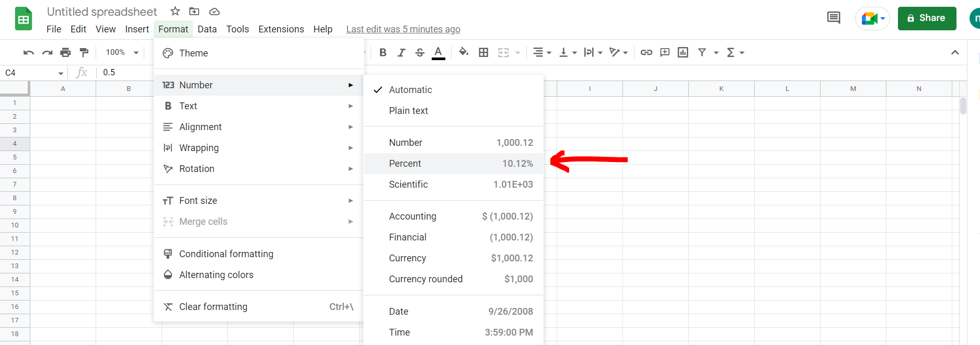Click the green Share button
Screen dimensions: 980x345
click(x=927, y=18)
